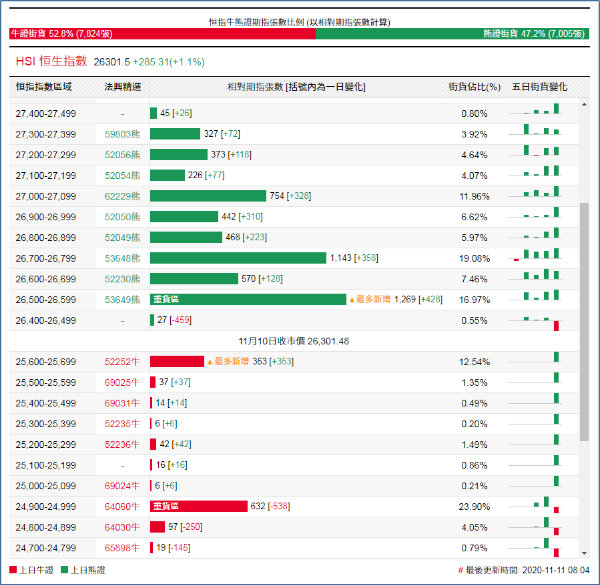Open bull certificate 64060牛
Screen dimensions: 600x585
pos(122,507)
